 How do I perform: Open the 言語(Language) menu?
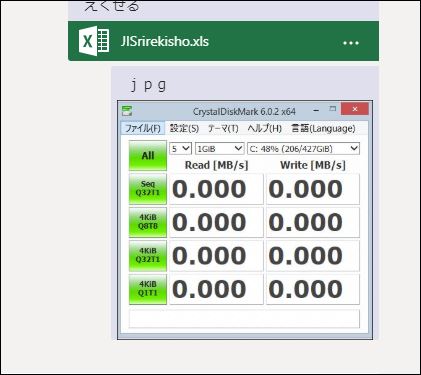pyautogui.click(x=323, y=128)
